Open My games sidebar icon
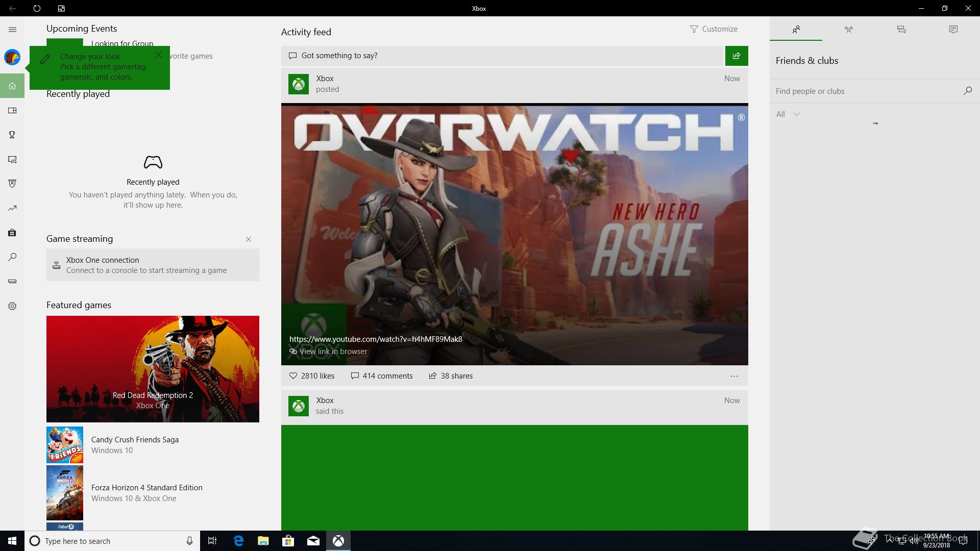980x551 pixels. click(12, 110)
